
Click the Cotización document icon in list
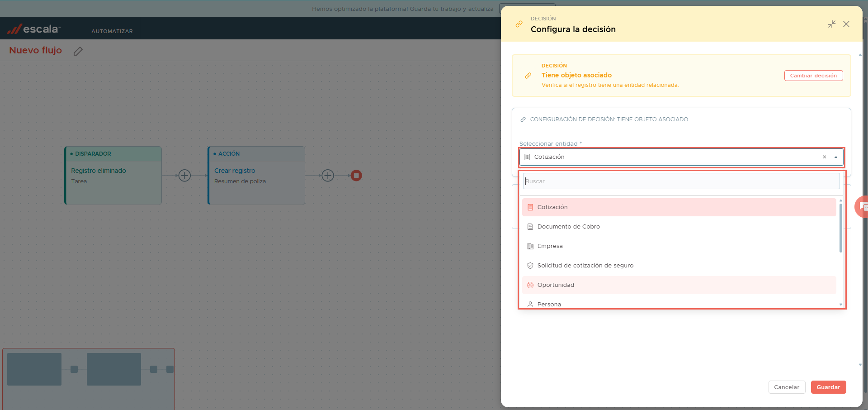click(530, 207)
